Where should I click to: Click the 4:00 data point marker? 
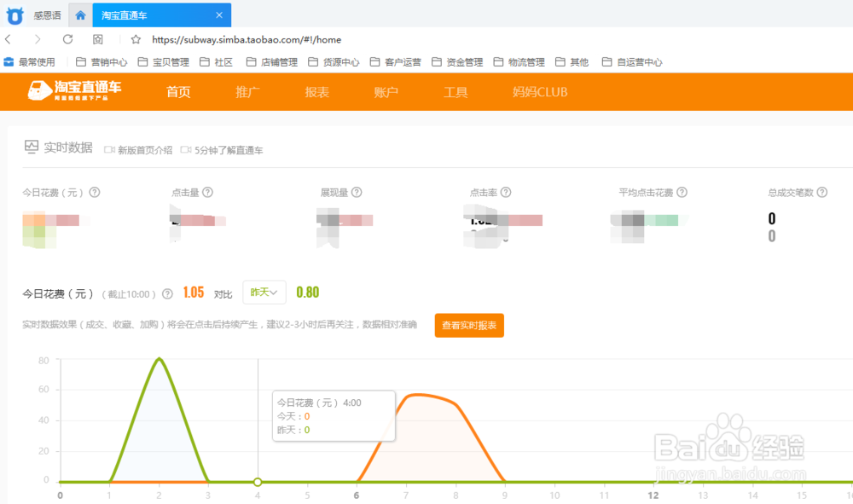(258, 482)
